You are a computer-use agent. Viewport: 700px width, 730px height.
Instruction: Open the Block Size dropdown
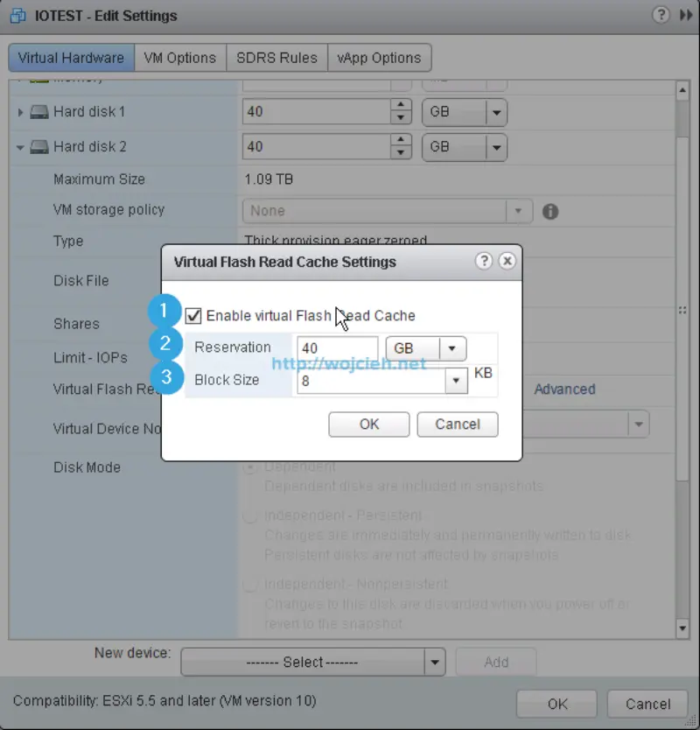pyautogui.click(x=455, y=381)
